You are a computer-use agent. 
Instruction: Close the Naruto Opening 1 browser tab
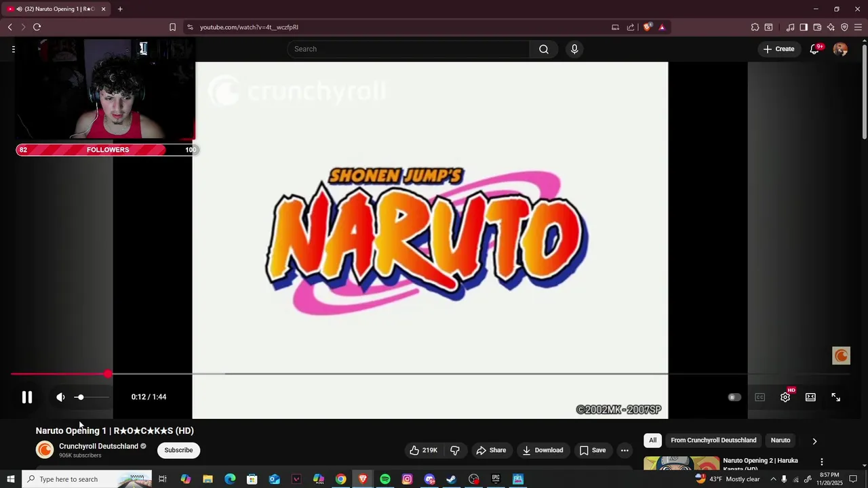(103, 9)
